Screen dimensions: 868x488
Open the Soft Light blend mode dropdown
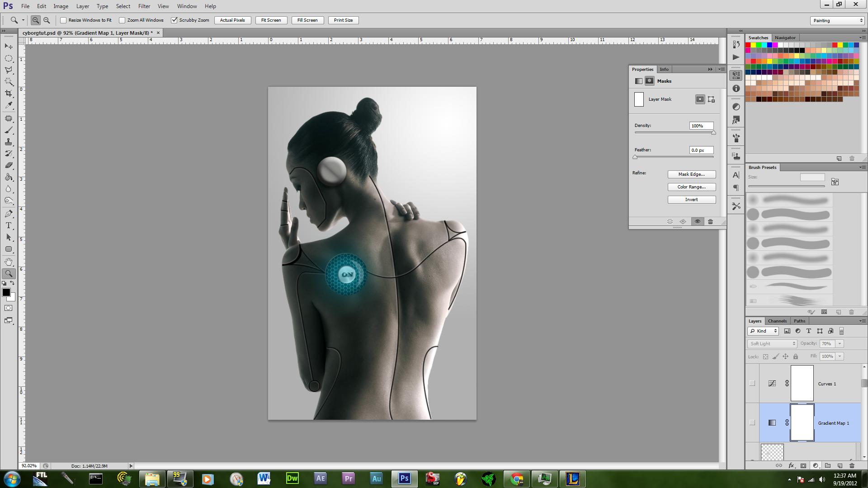point(772,344)
